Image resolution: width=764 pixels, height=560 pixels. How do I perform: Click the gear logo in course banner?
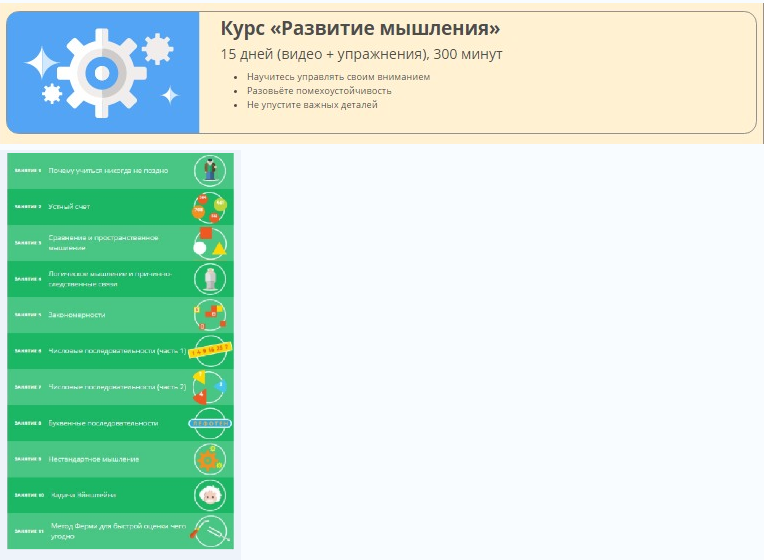[x=102, y=72]
